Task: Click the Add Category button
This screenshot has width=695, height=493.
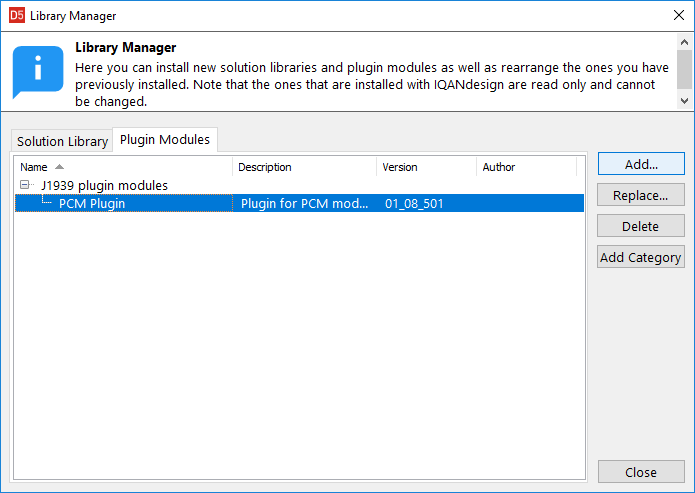Action: (x=641, y=257)
